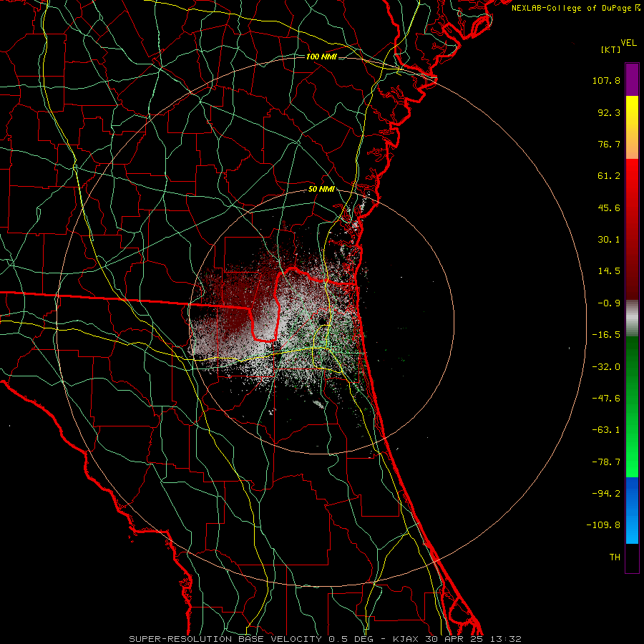
Task: Click the -16.5 velocity scale value
Action: (606, 335)
